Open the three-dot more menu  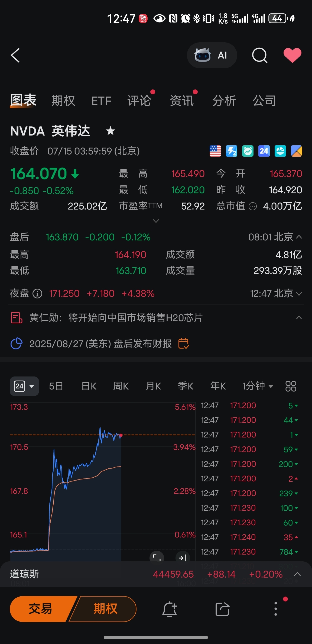pyautogui.click(x=276, y=609)
